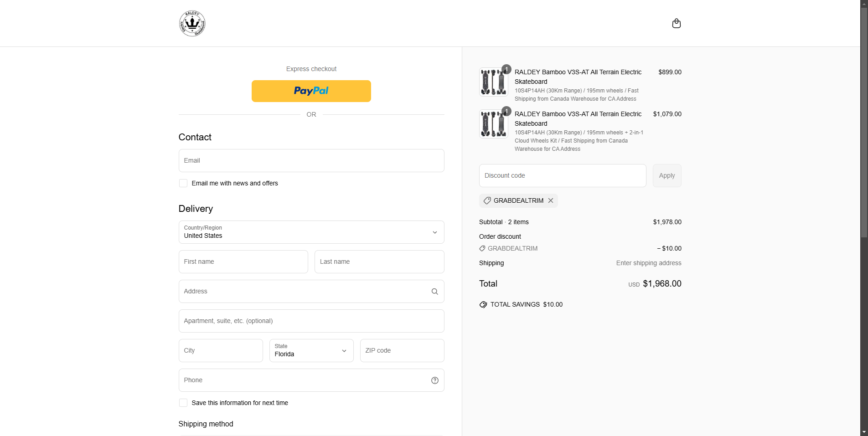Image resolution: width=868 pixels, height=436 pixels.
Task: Pay with PayPal express checkout
Action: pos(311,91)
